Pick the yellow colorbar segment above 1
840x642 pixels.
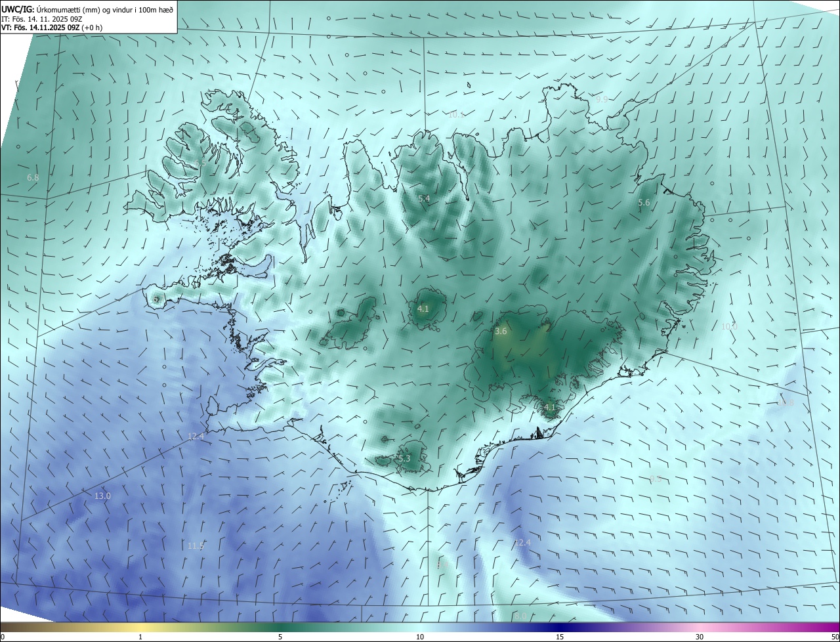coord(140,627)
